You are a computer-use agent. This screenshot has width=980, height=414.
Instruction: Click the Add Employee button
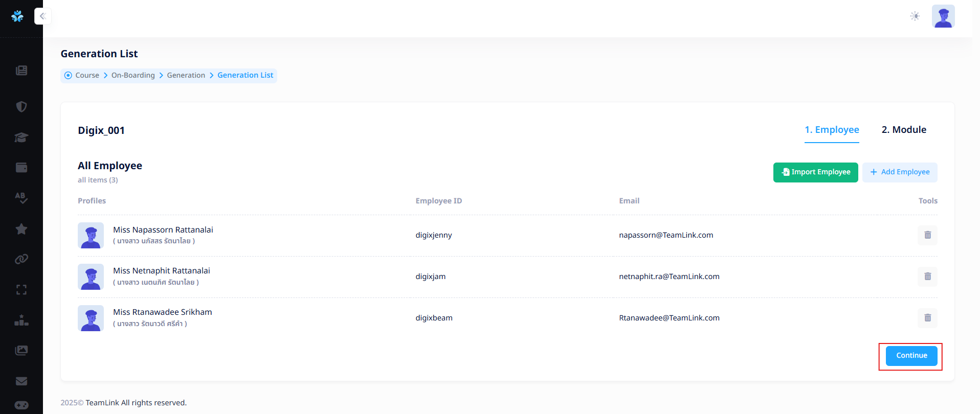pyautogui.click(x=900, y=172)
